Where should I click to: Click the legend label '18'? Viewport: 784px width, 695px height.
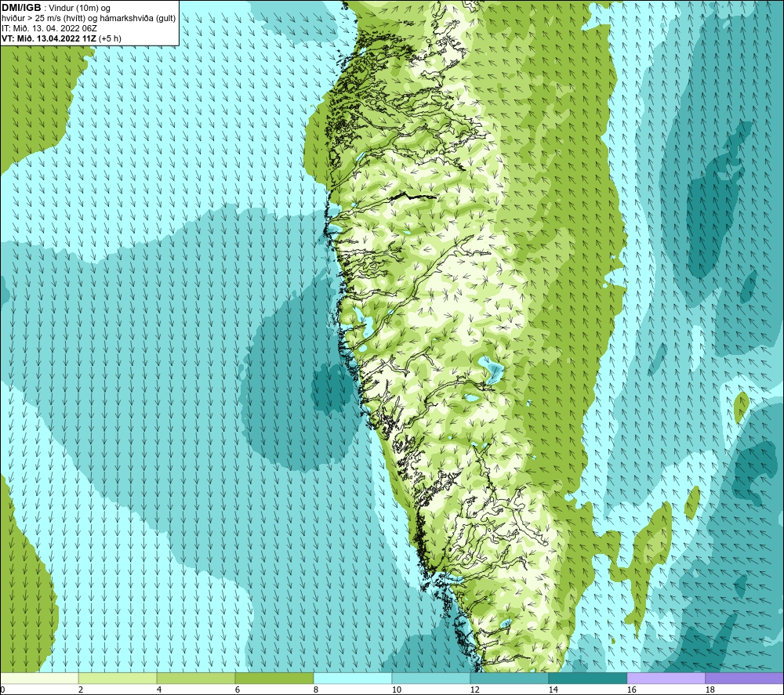[x=710, y=690]
